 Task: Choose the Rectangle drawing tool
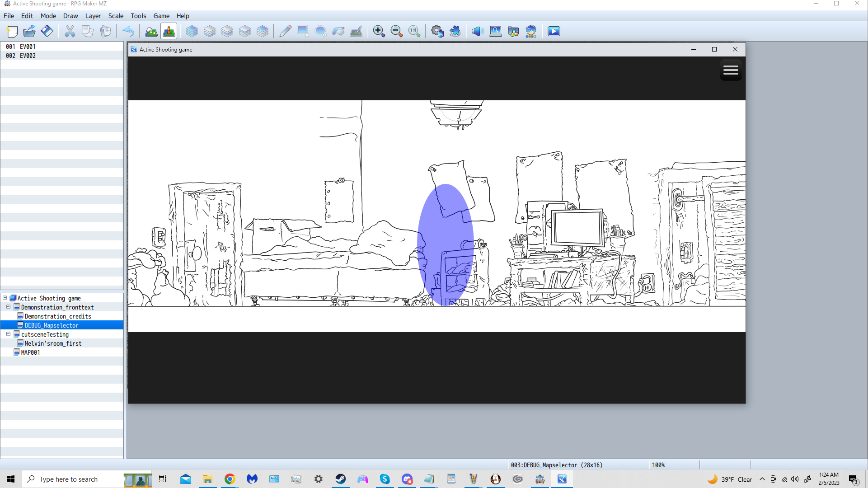click(x=303, y=31)
